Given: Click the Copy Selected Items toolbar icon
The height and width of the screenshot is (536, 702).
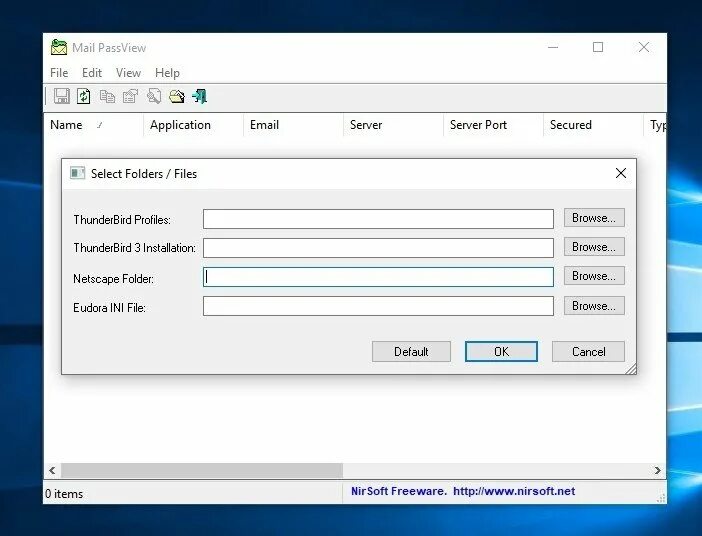Looking at the screenshot, I should (107, 96).
